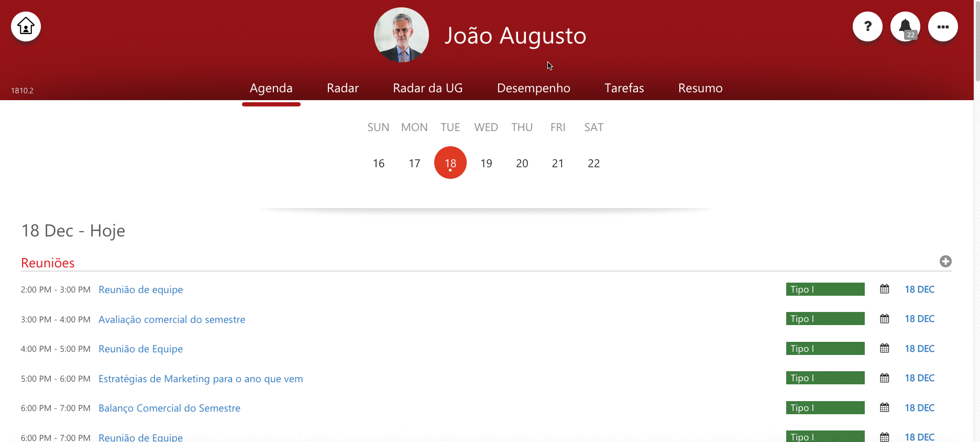Screen dimensions: 980x442
Task: Open the 2:00 PM Reunião de equipe meeting
Action: click(x=140, y=289)
